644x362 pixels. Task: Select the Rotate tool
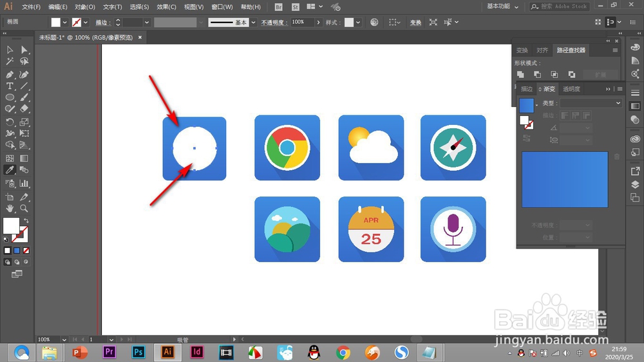click(x=10, y=122)
